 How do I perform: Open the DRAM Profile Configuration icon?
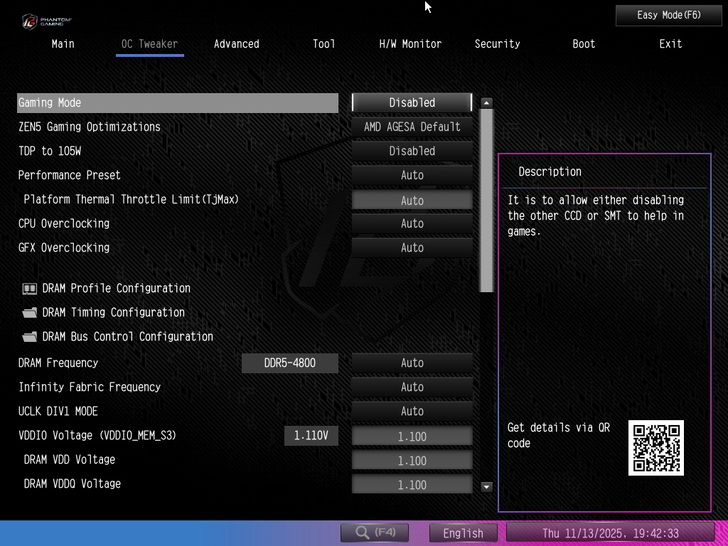[30, 289]
